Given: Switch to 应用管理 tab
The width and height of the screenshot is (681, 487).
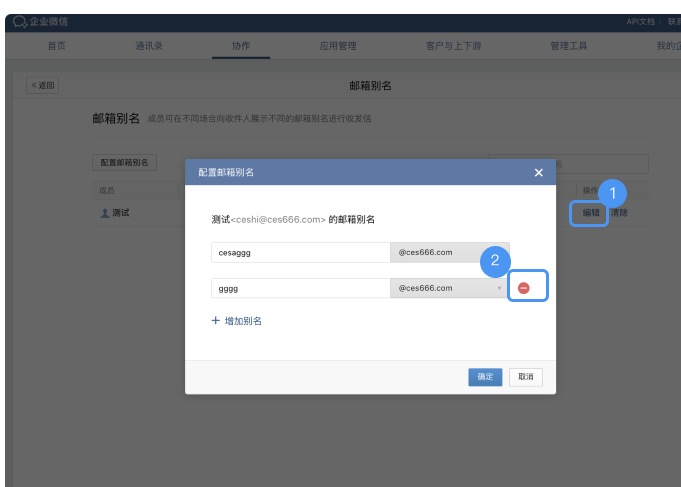Looking at the screenshot, I should (x=338, y=46).
